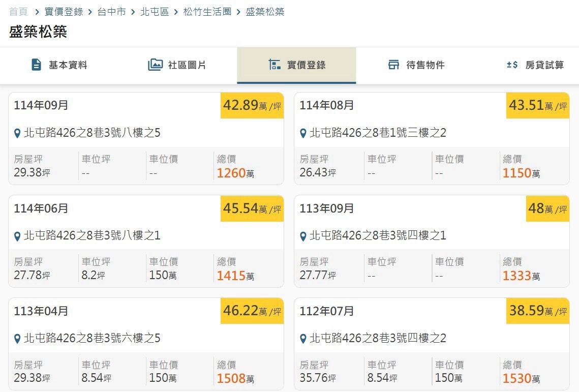Click the storefront icon beside 待售物件
This screenshot has width=579, height=392.
393,65
